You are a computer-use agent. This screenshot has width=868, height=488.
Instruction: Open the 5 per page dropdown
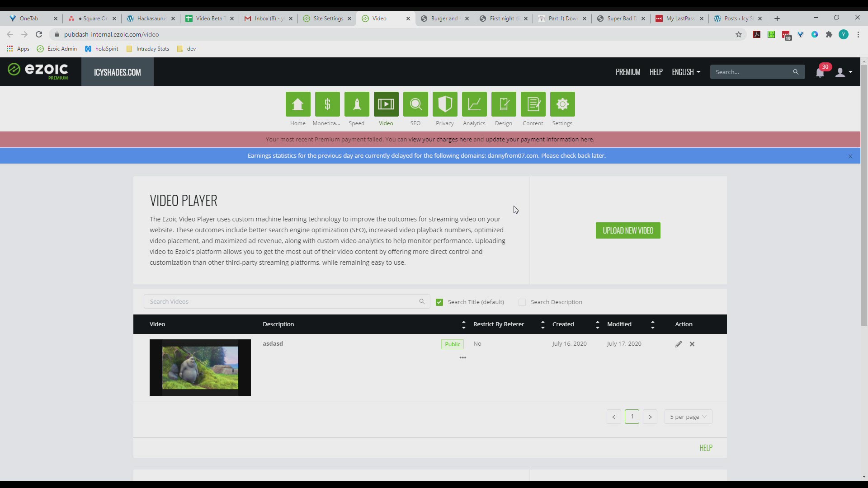coord(688,417)
